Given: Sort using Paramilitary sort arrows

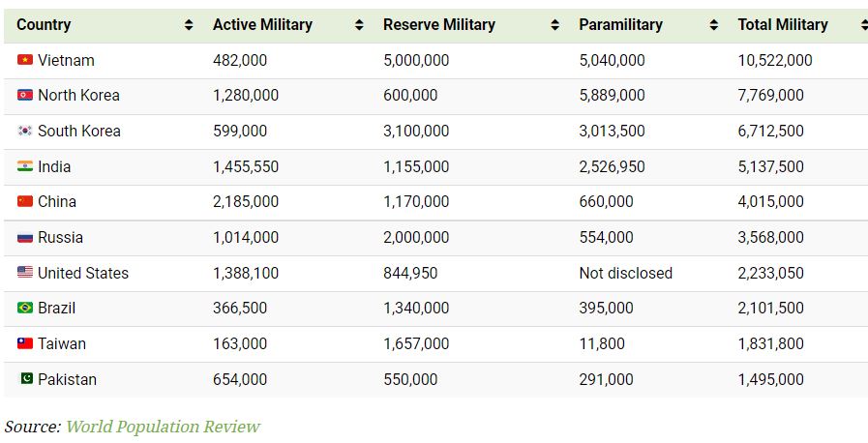Looking at the screenshot, I should pyautogui.click(x=713, y=25).
